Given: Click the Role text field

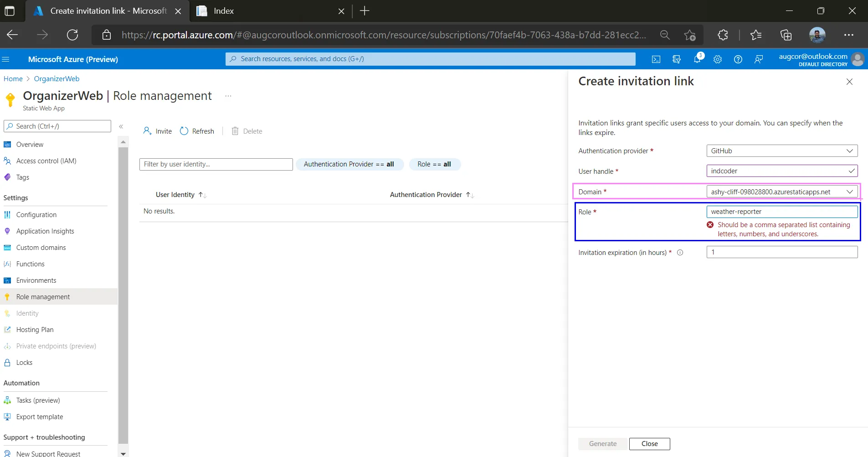Looking at the screenshot, I should (x=781, y=212).
